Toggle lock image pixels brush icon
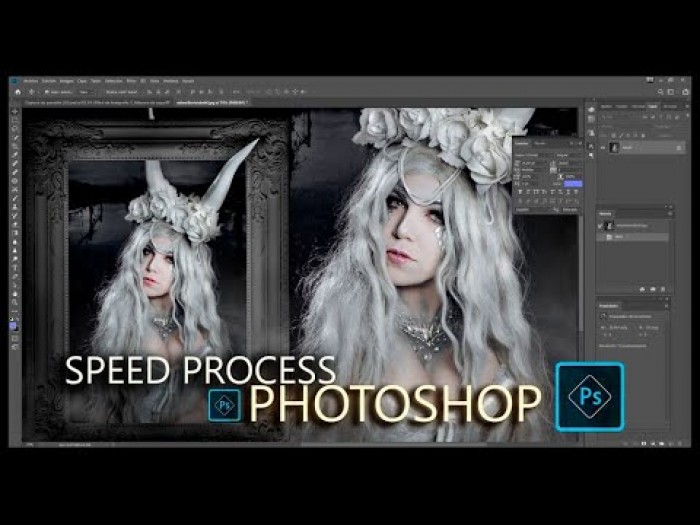This screenshot has height=525, width=700. pos(621,135)
